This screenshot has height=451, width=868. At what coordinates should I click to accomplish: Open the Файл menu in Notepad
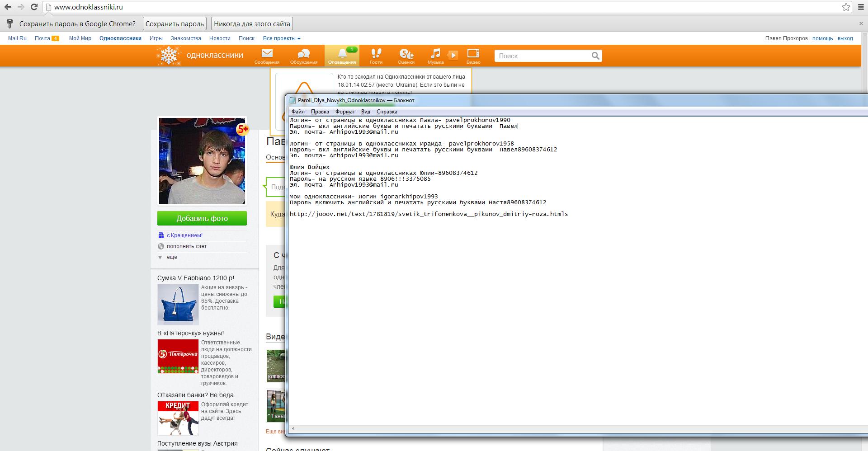click(x=298, y=112)
